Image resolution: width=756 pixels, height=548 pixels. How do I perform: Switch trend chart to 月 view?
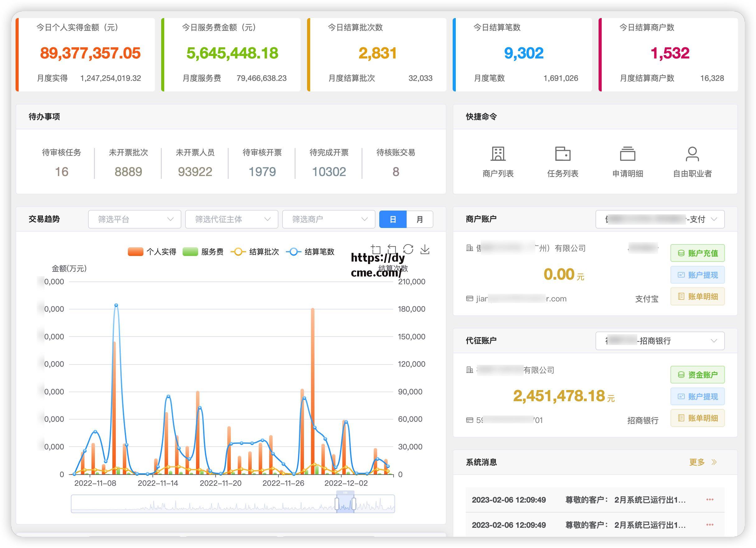coord(419,219)
